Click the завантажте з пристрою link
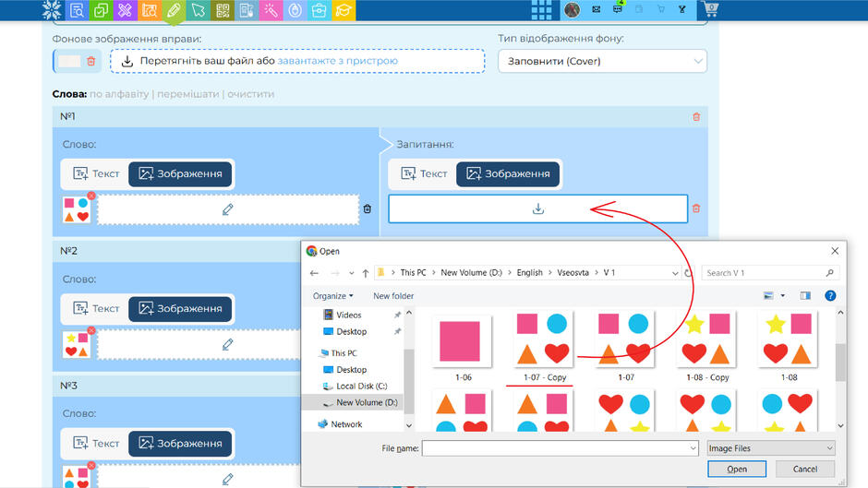Screen dimensions: 868x488 coord(338,61)
